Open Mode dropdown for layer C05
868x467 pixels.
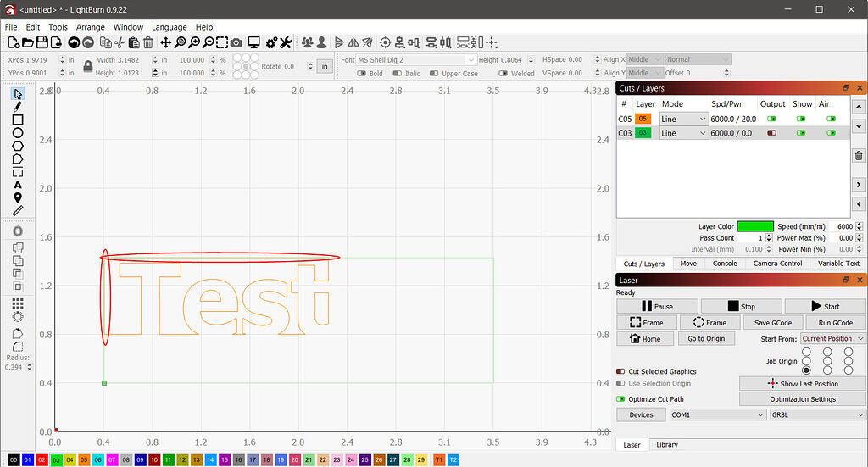tap(683, 120)
